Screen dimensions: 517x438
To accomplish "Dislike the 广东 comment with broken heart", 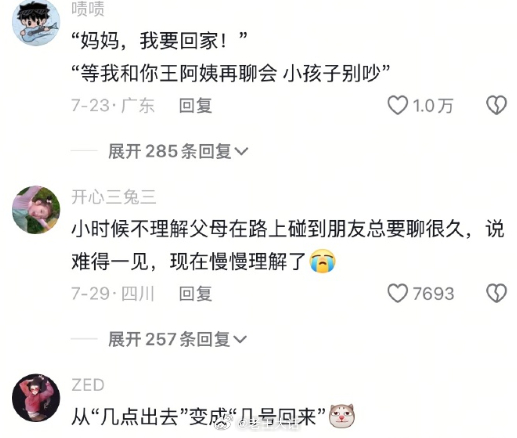I will click(x=496, y=105).
